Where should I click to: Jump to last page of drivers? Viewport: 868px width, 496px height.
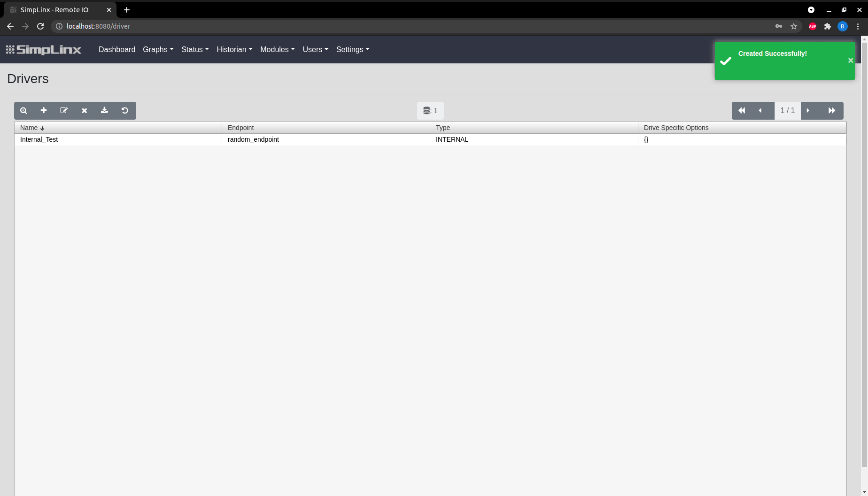[x=832, y=111]
